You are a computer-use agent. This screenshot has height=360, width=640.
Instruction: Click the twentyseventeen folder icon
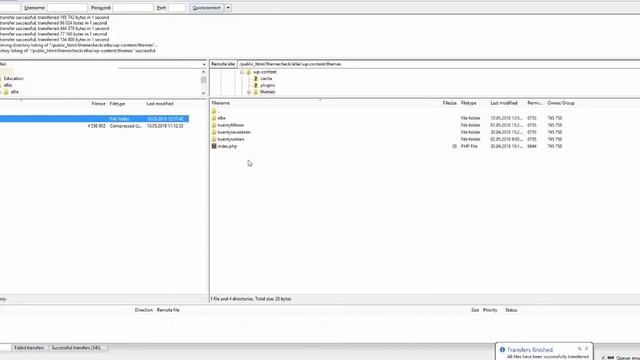pyautogui.click(x=214, y=132)
